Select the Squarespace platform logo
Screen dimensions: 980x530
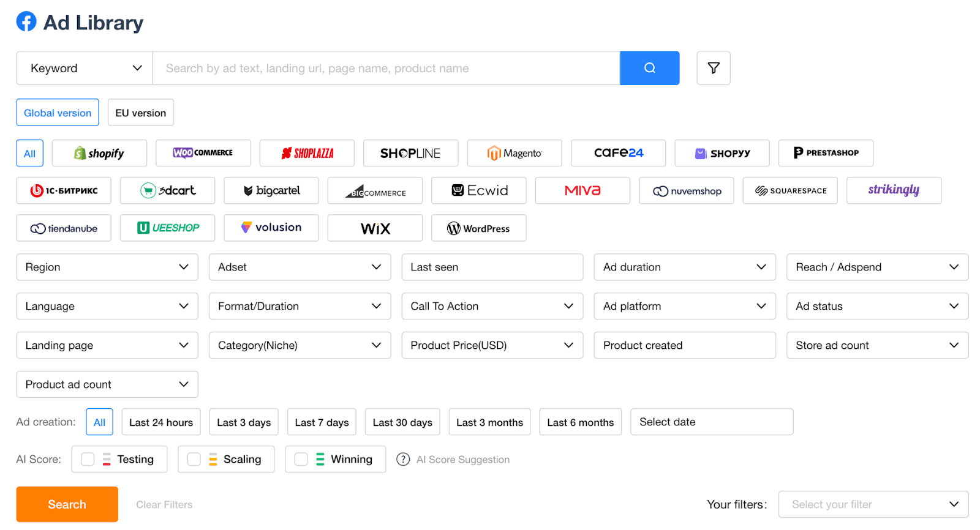(x=790, y=190)
